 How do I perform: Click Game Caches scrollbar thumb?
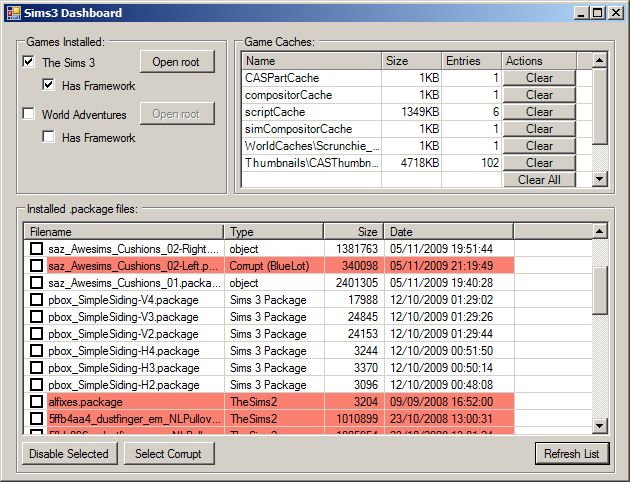[x=599, y=106]
